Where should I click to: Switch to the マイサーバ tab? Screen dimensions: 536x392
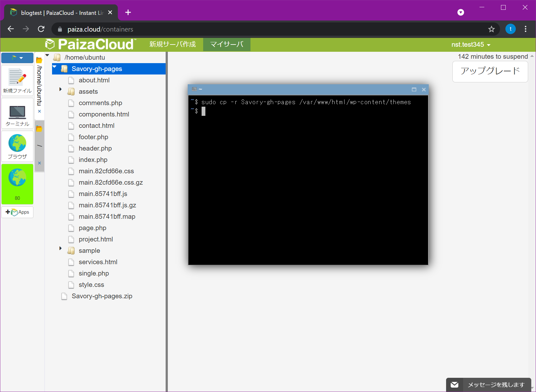pyautogui.click(x=227, y=45)
